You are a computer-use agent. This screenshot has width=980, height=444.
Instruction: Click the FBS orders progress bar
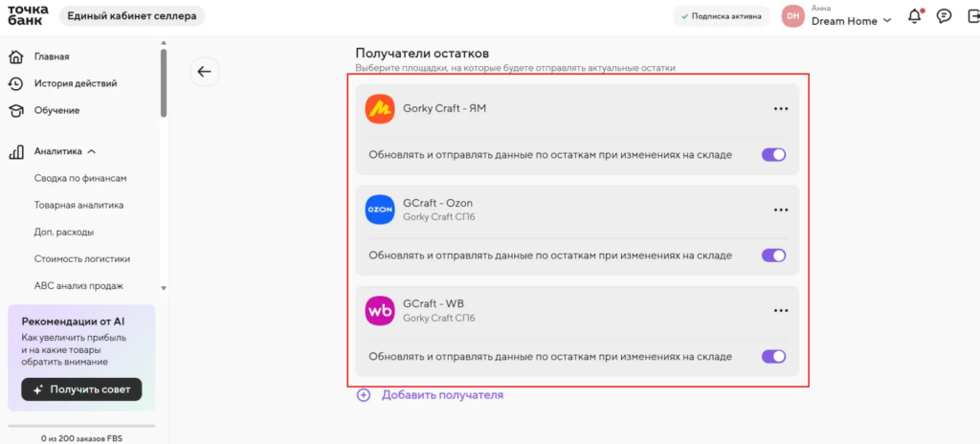(x=81, y=426)
